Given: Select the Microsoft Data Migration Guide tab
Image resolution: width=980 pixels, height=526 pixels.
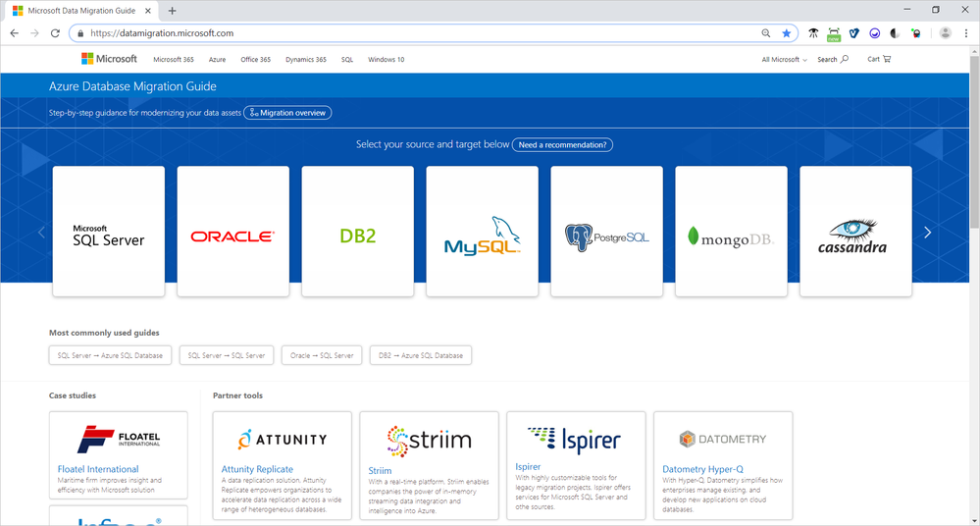Looking at the screenshot, I should pyautogui.click(x=81, y=11).
